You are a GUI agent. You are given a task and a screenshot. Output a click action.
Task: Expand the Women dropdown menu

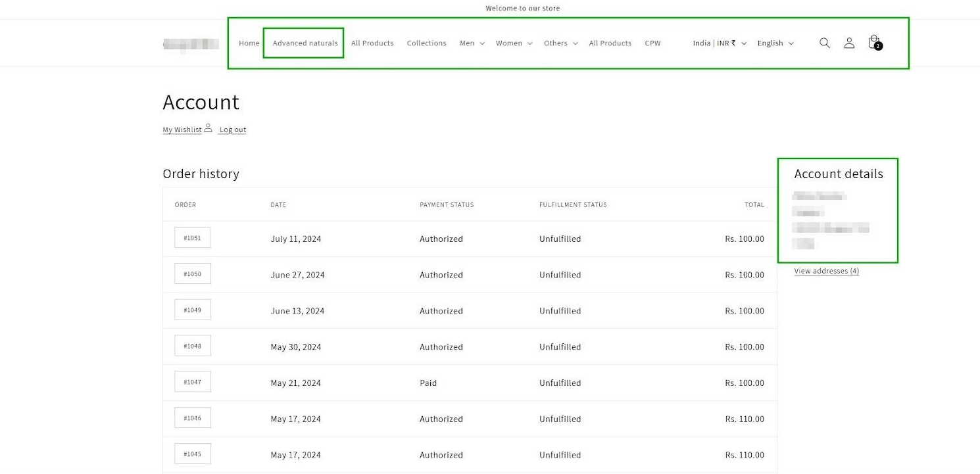[513, 43]
